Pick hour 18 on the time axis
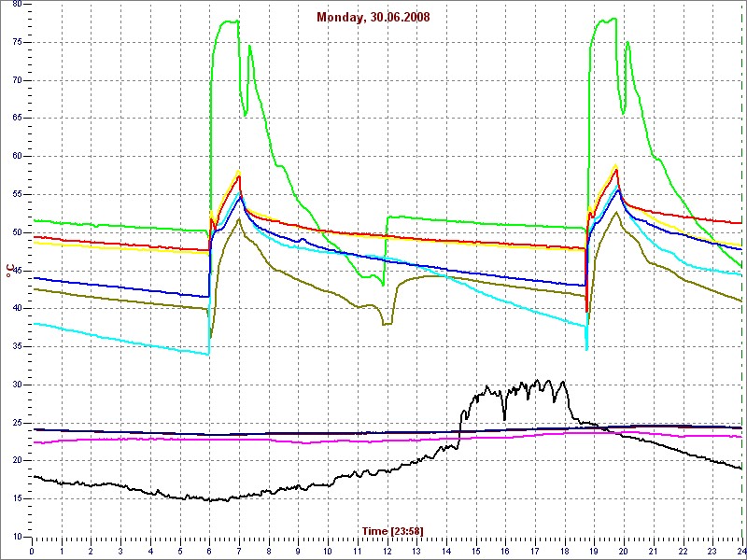747x560 pixels. click(565, 551)
